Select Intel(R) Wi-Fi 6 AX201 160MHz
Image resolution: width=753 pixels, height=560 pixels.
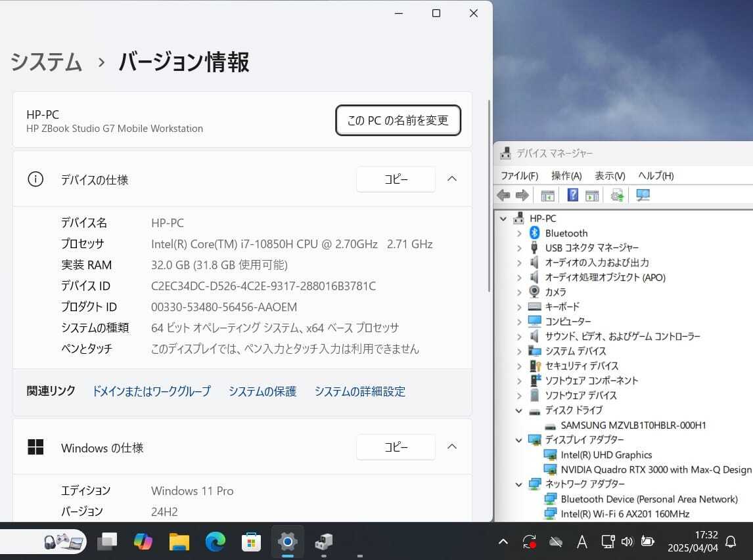point(625,514)
